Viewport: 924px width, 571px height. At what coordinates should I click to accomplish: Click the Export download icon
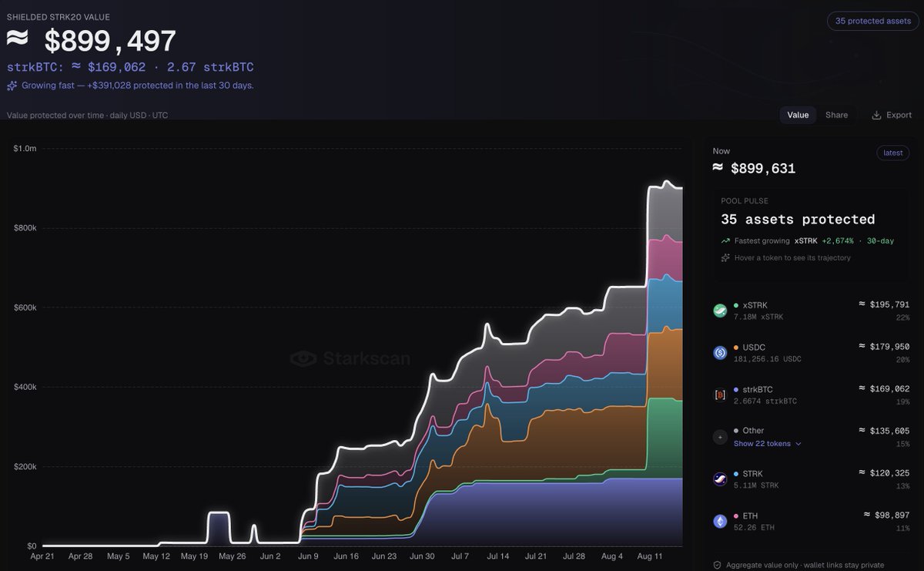click(x=876, y=115)
